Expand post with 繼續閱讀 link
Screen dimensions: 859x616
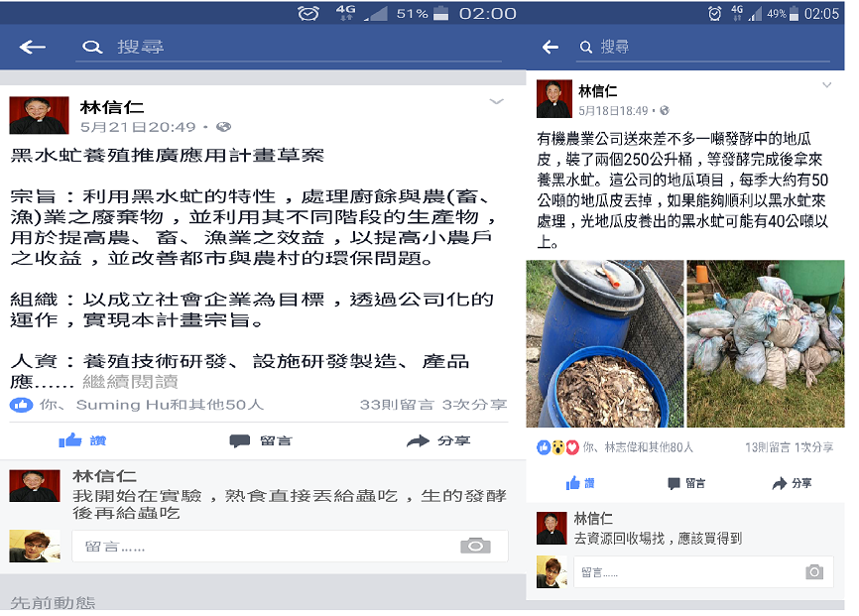click(130, 382)
